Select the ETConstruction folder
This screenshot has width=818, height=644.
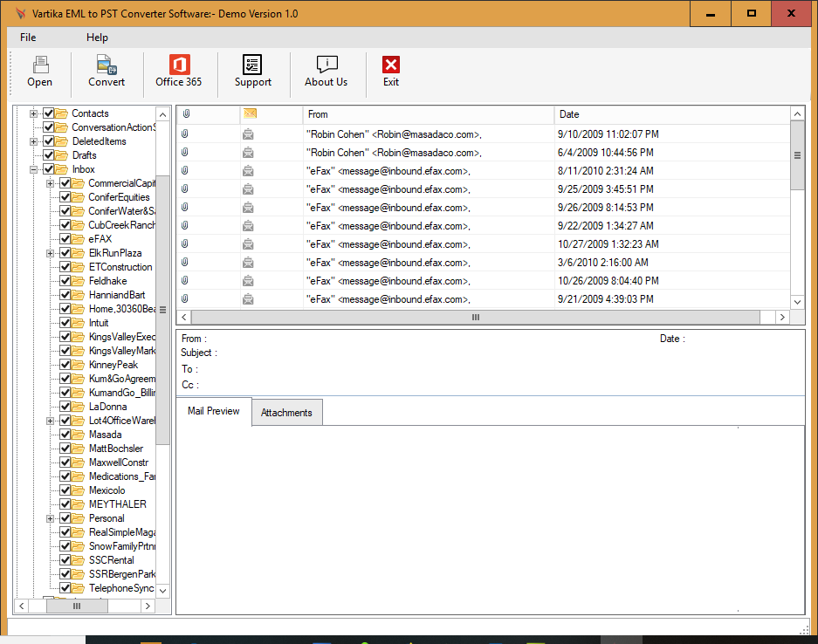(x=120, y=267)
